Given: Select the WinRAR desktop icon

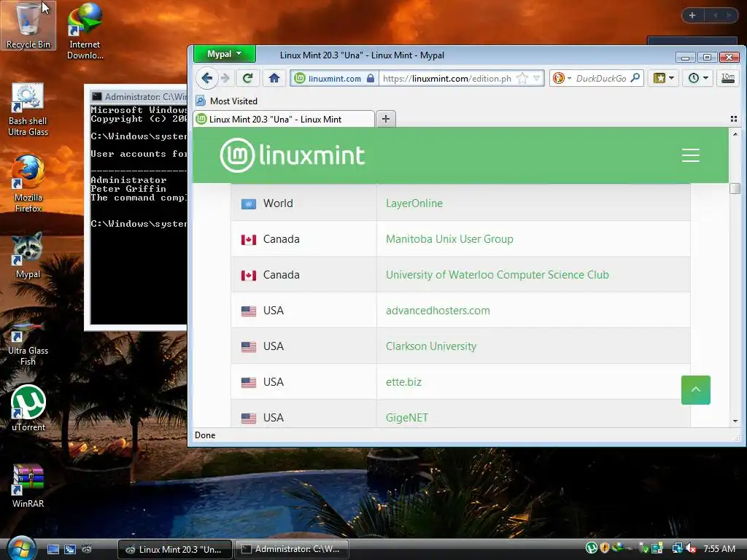Looking at the screenshot, I should tap(28, 486).
